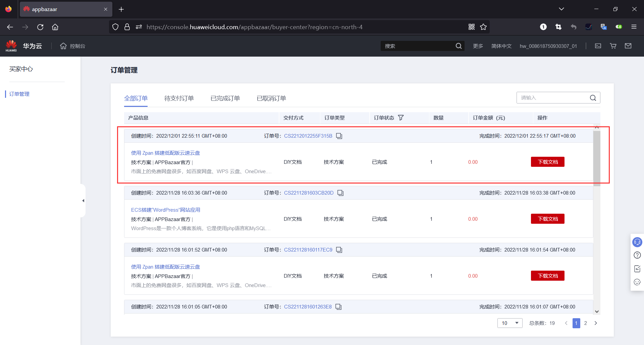Open the smiley face feedback icon
Viewport: 644px width, 345px height.
click(637, 282)
